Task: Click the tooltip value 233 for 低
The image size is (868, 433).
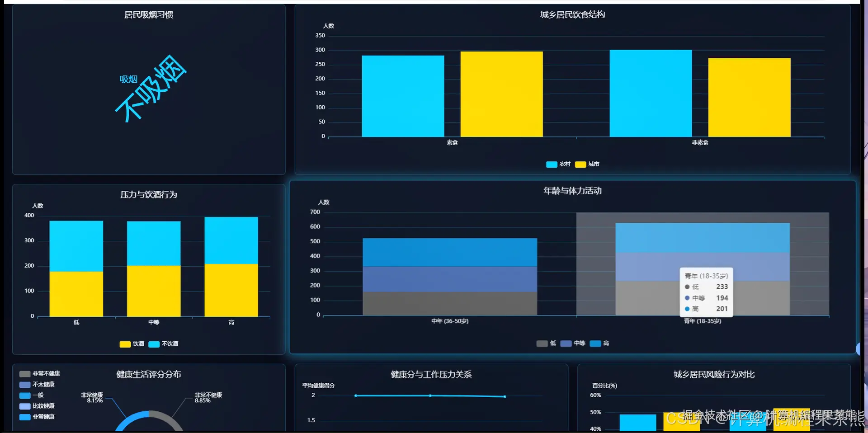Action: [x=722, y=287]
